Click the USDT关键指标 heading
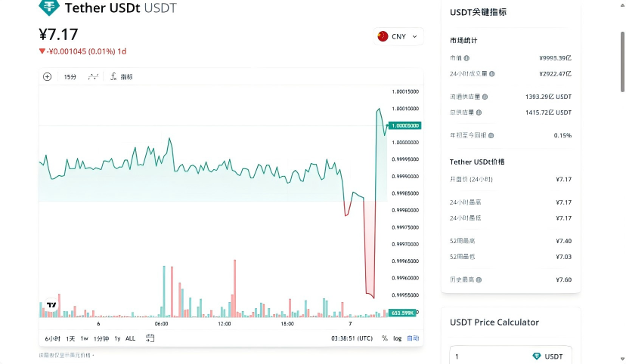The width and height of the screenshot is (626, 364). coord(478,12)
